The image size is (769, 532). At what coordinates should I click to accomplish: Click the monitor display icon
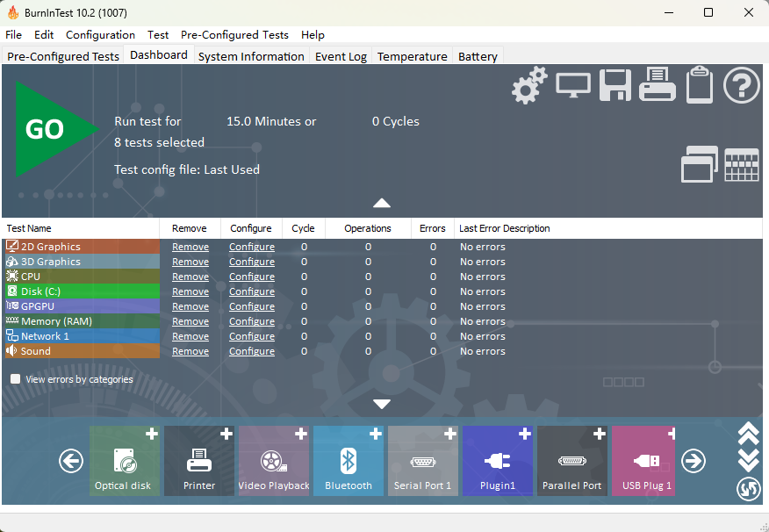pos(573,86)
